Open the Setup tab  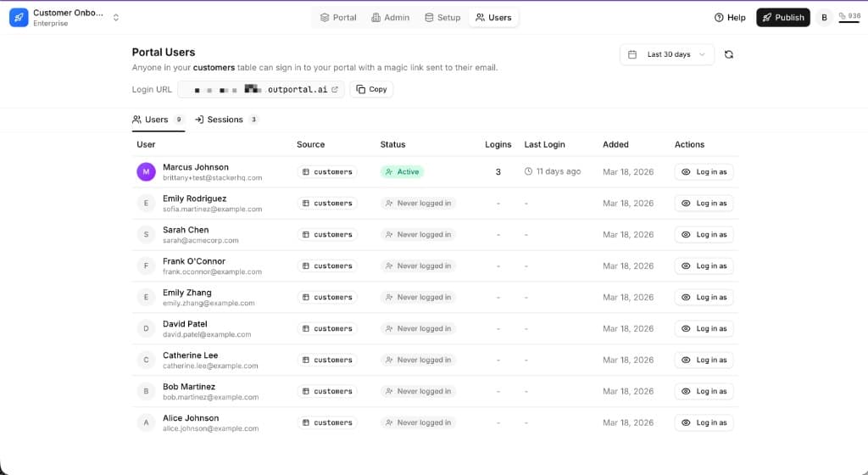pyautogui.click(x=442, y=18)
